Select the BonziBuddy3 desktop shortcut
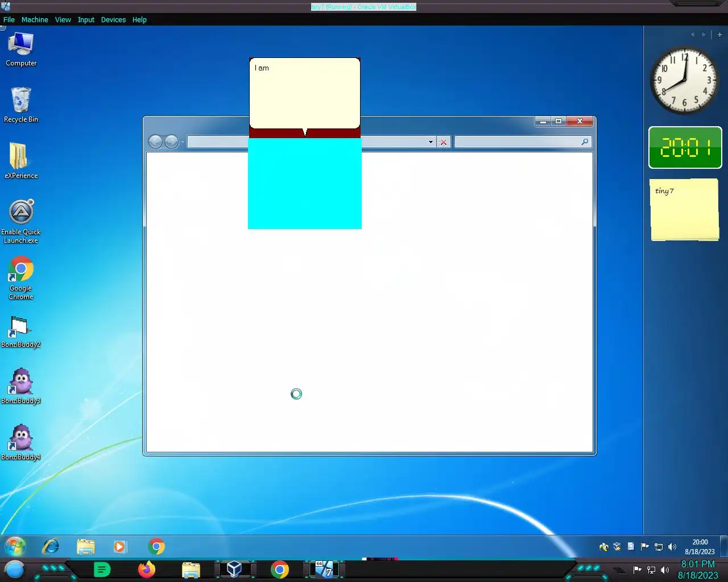 tap(21, 386)
